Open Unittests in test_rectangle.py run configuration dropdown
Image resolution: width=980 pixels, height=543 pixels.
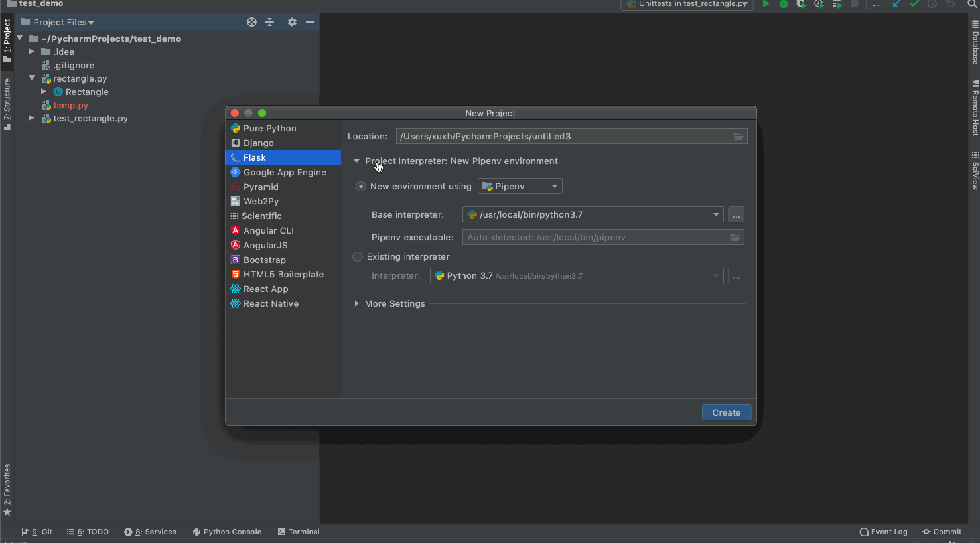tap(687, 4)
